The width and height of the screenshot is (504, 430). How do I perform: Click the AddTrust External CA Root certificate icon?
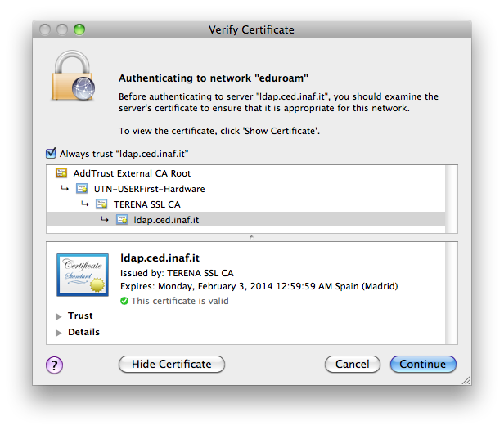click(61, 173)
